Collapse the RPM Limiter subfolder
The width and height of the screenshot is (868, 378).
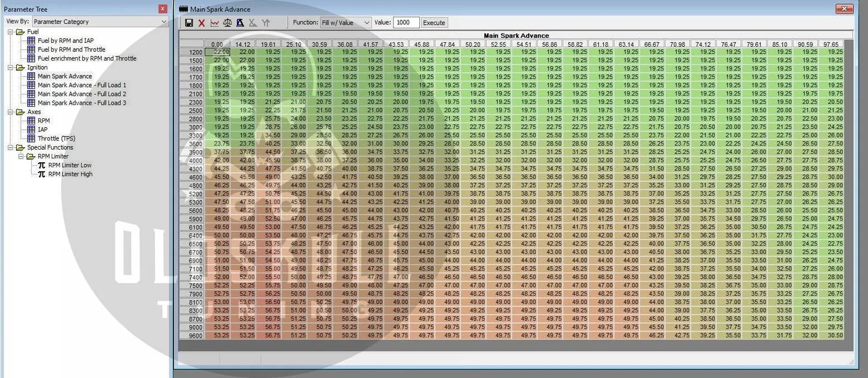tap(20, 156)
